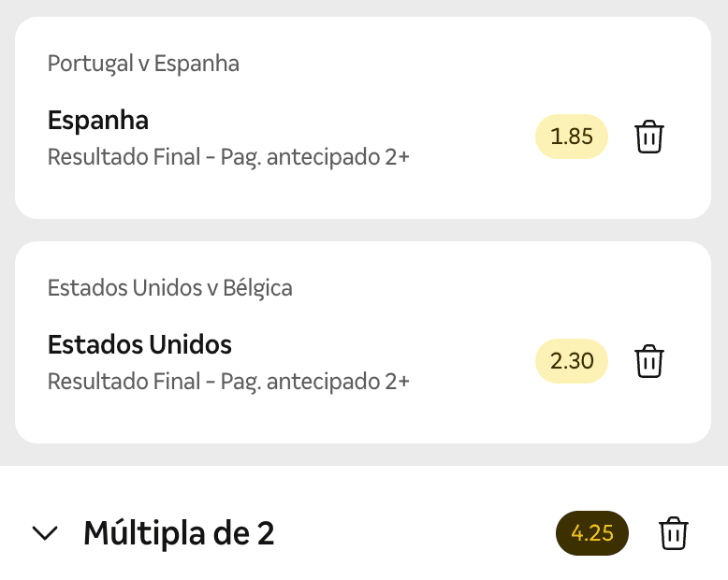Image resolution: width=728 pixels, height=580 pixels.
Task: Click the gray strip below the Bélgica card
Action: point(363,455)
